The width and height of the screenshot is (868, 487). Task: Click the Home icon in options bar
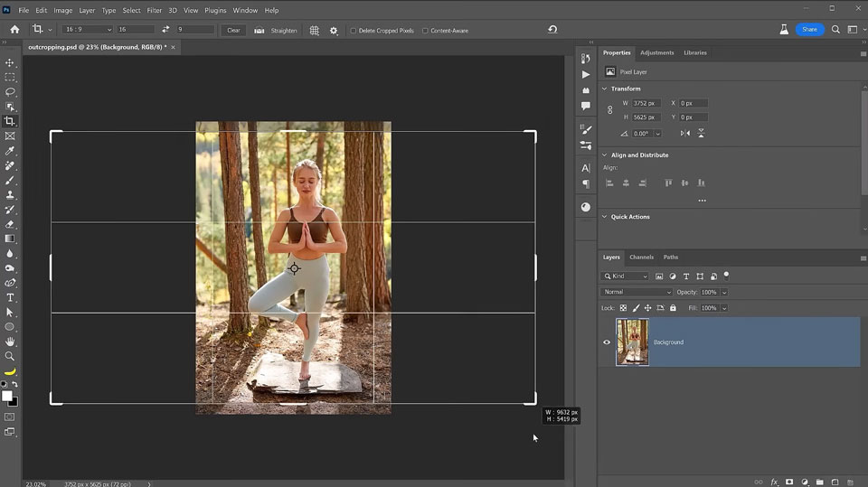point(15,29)
